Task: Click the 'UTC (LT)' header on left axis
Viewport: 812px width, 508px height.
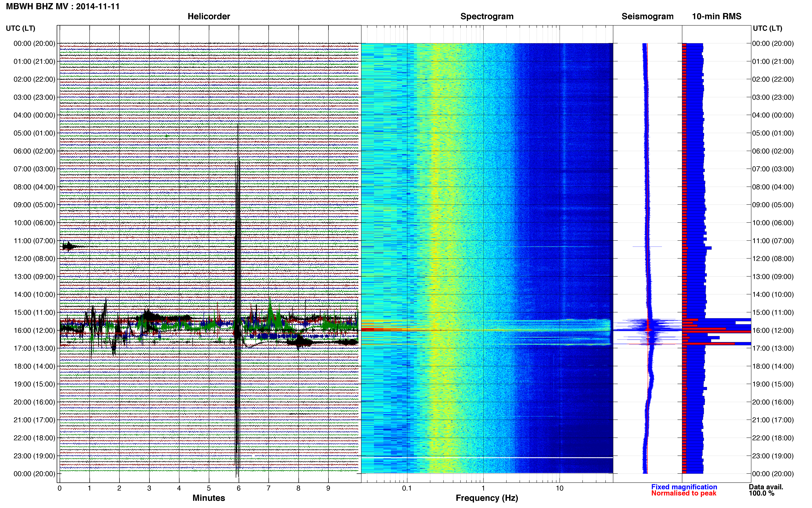Action: (21, 28)
